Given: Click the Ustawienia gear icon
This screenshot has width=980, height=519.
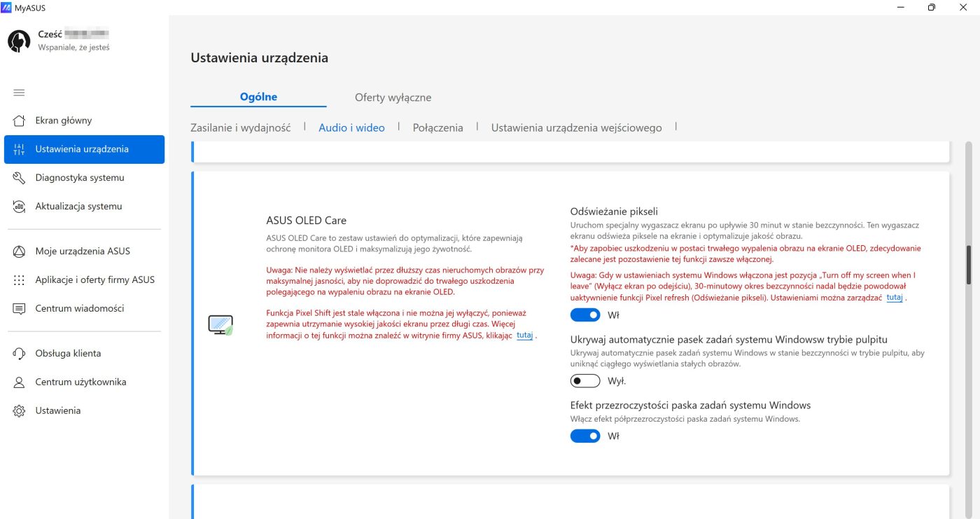Looking at the screenshot, I should click(19, 411).
